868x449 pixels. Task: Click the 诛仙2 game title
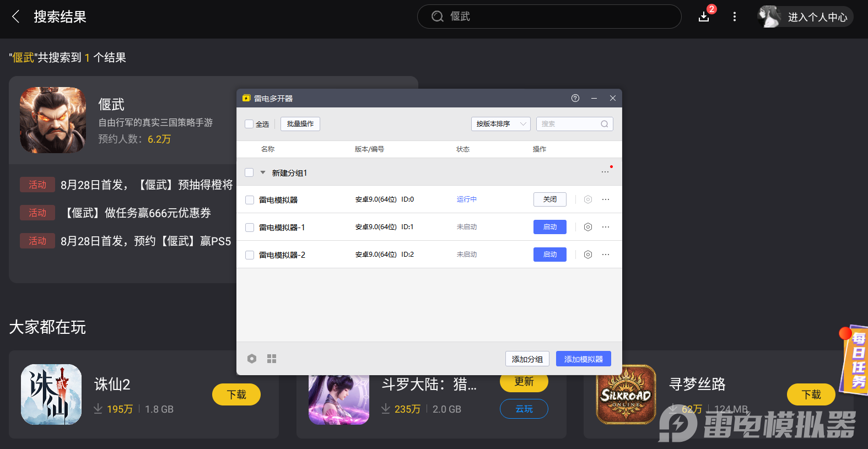pyautogui.click(x=112, y=384)
